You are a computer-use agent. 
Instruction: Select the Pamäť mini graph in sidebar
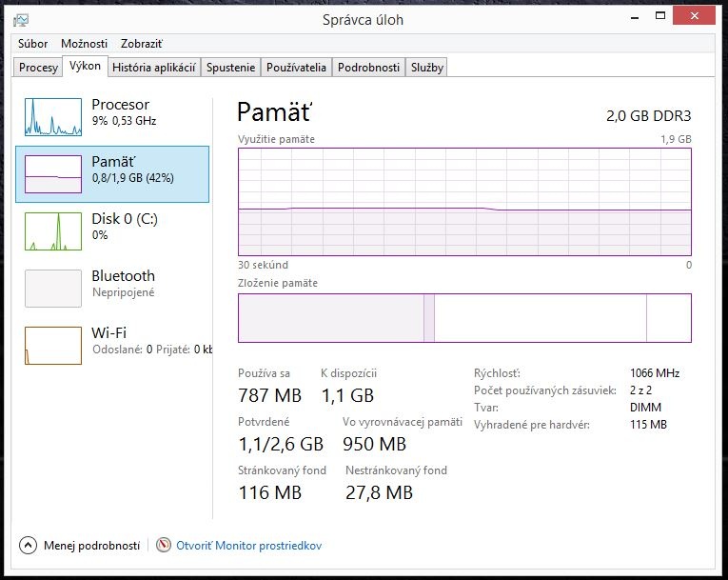coord(53,173)
